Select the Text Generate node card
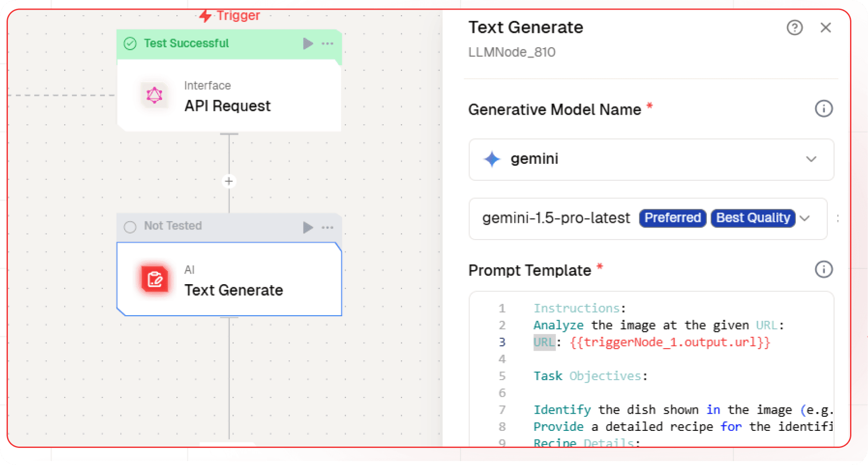This screenshot has width=868, height=465. 229,279
